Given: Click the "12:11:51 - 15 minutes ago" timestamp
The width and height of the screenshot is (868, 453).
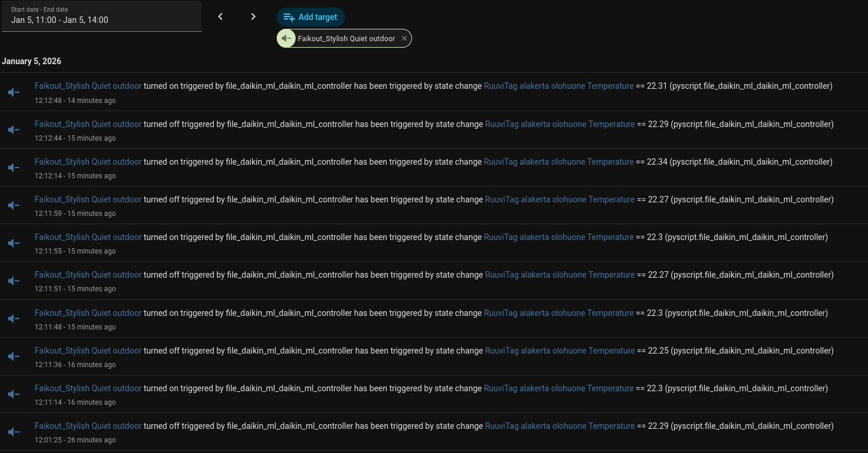Looking at the screenshot, I should tap(75, 289).
